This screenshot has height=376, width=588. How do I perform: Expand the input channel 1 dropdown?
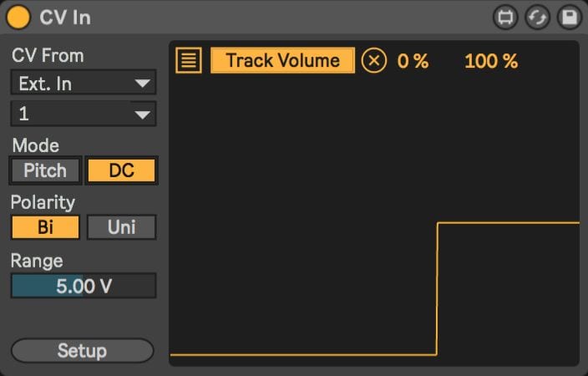[x=84, y=114]
